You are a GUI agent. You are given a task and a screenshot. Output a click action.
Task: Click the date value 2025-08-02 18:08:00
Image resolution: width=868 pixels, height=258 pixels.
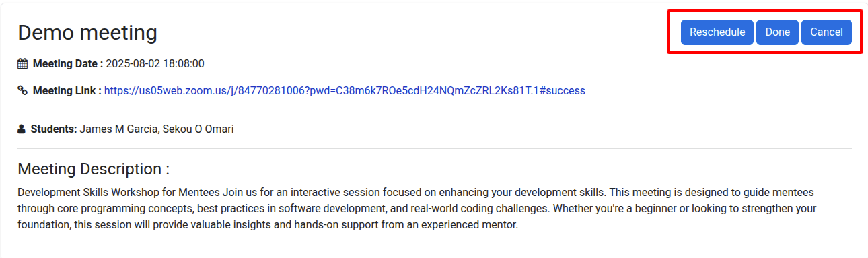(x=155, y=64)
